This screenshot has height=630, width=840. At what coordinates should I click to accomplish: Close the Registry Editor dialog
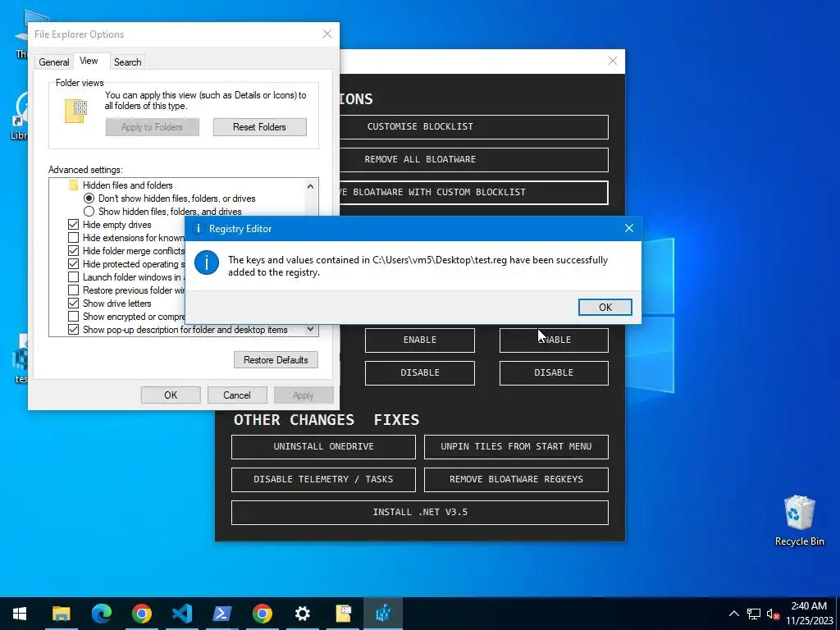629,228
